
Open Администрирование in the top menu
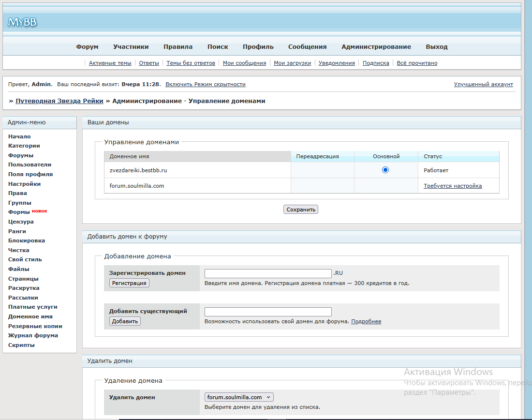point(376,46)
